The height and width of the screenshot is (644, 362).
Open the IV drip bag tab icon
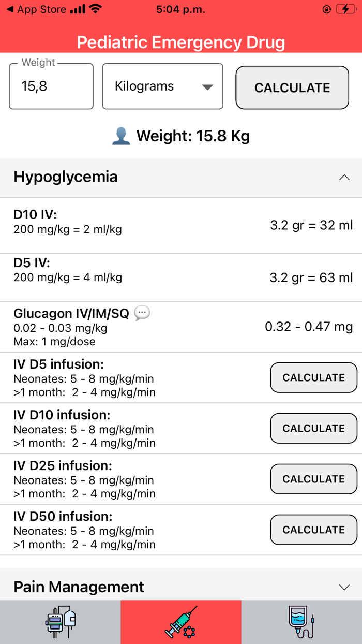coord(301,621)
